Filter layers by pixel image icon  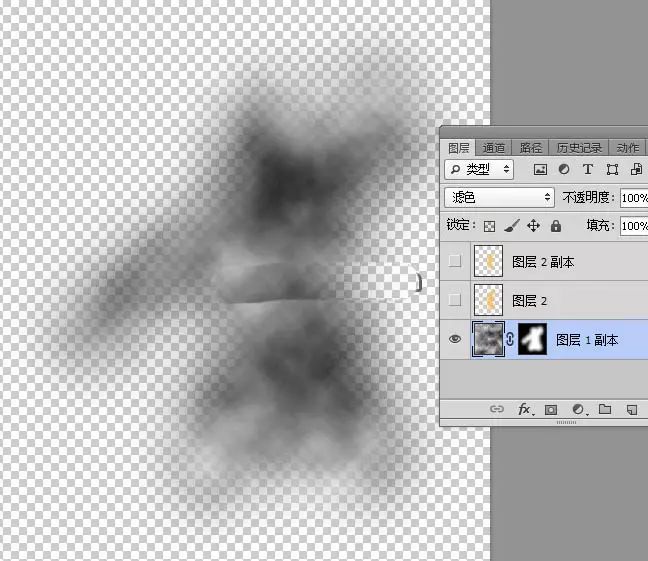click(540, 169)
